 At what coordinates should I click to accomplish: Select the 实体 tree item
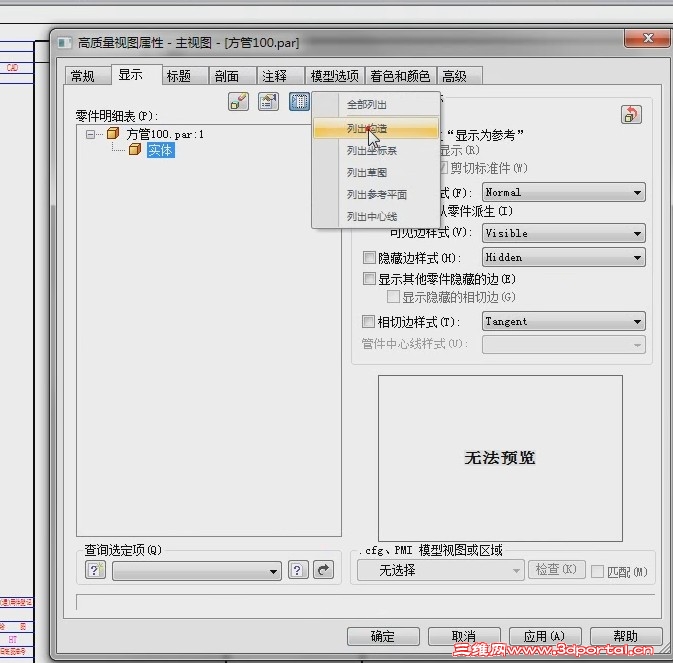[x=161, y=150]
